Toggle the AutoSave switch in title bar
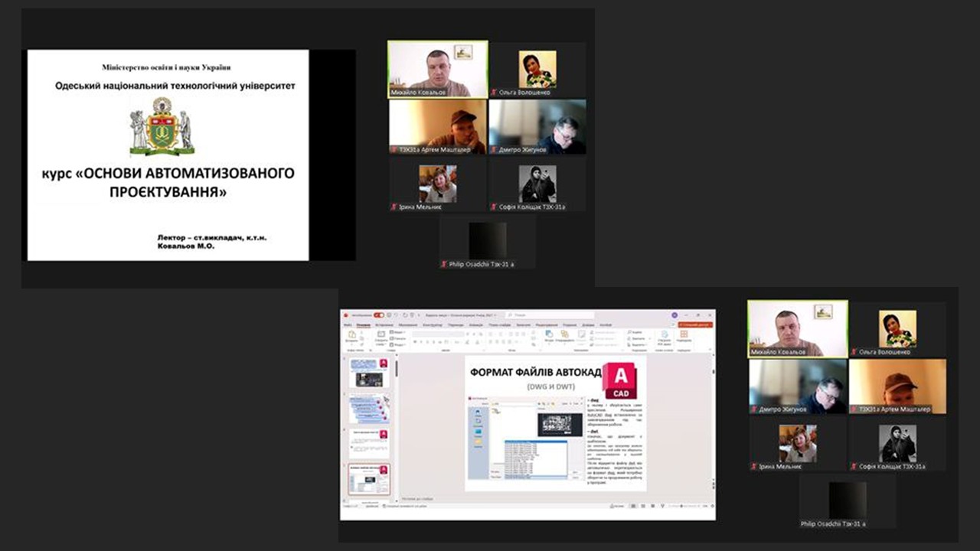Viewport: 980px width, 551px height. click(x=378, y=315)
